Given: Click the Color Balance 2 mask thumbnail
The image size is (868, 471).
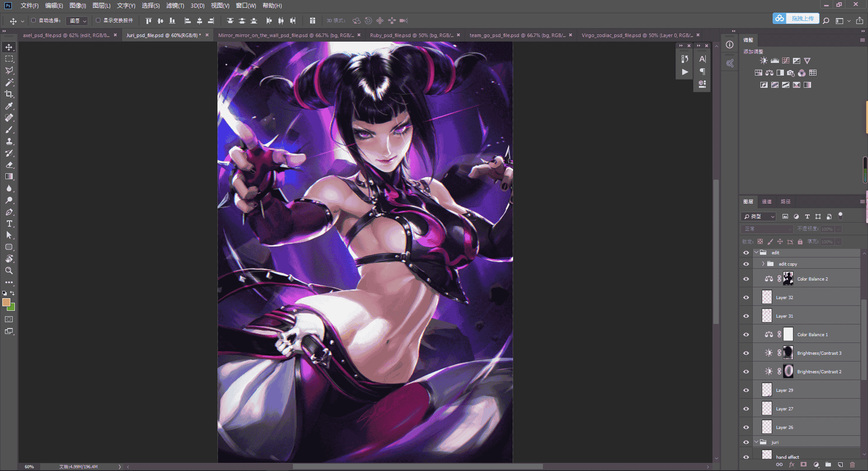Looking at the screenshot, I should [788, 279].
